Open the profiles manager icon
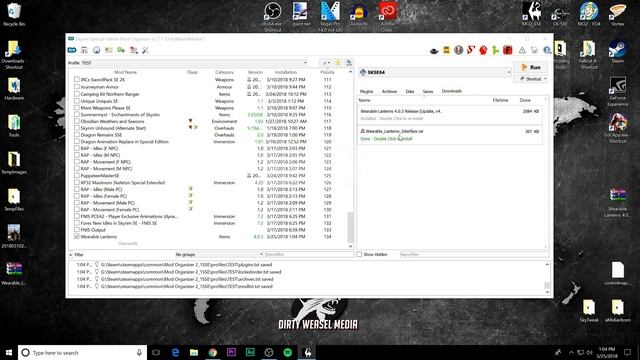Screen dimensions: 640x360 (109, 50)
